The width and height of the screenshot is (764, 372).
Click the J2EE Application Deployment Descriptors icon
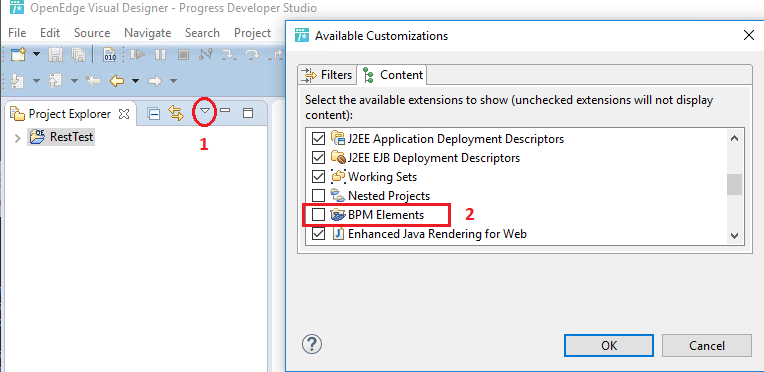(x=338, y=138)
